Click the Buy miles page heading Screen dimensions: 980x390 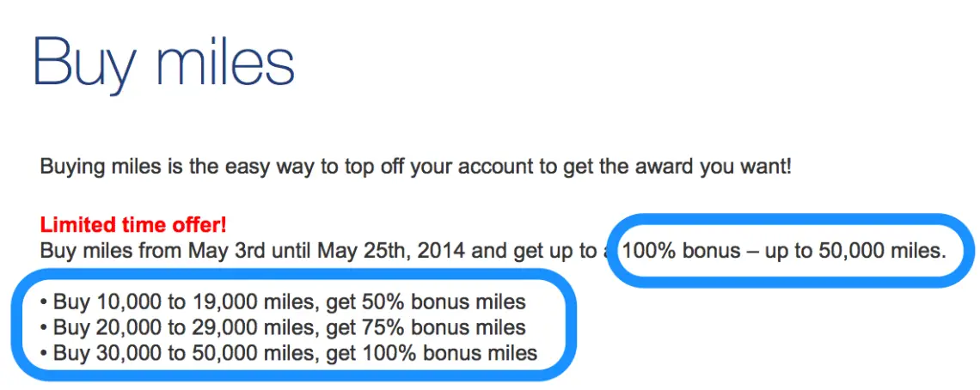pos(163,61)
